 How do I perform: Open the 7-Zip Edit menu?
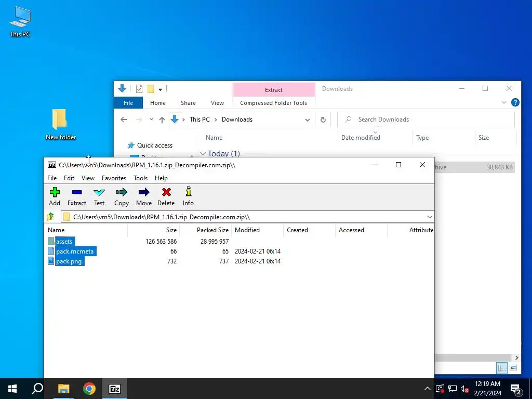pyautogui.click(x=69, y=178)
